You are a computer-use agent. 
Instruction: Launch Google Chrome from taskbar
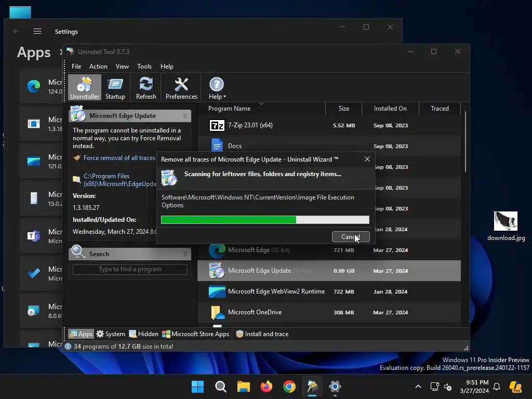click(x=289, y=387)
